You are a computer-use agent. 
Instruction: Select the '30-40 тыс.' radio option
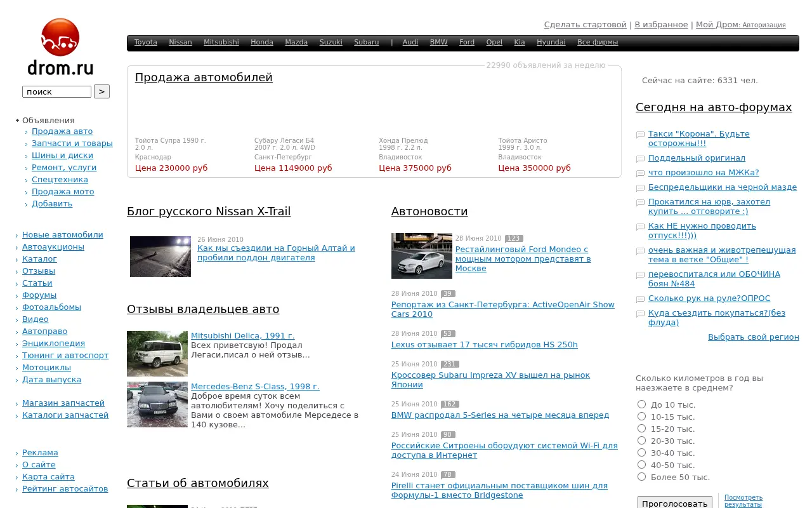point(641,452)
